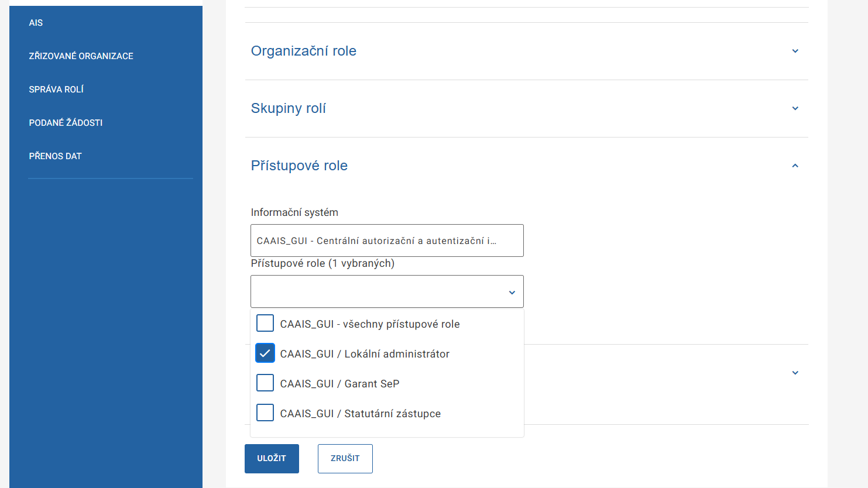Click the Uložit button

pyautogui.click(x=272, y=458)
